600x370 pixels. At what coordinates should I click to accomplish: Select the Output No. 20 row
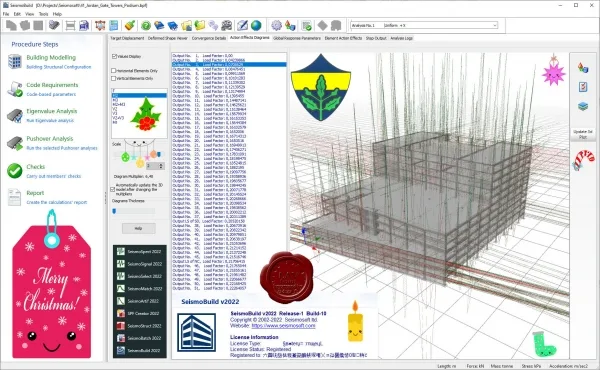click(229, 141)
